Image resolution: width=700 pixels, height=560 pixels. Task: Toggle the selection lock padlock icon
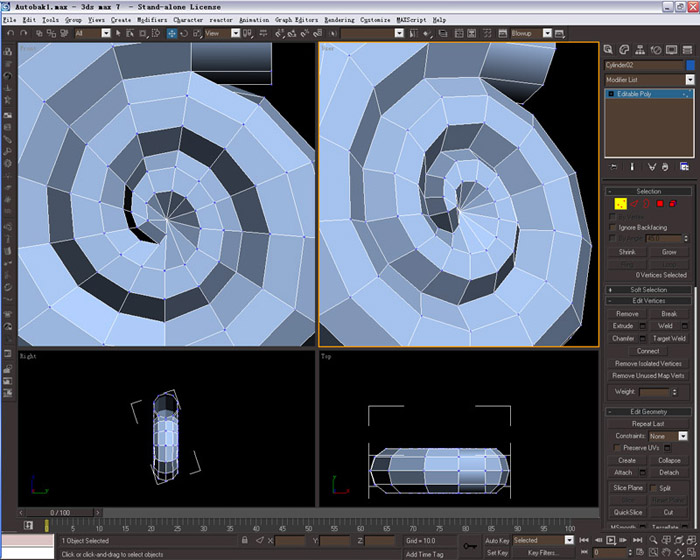pyautogui.click(x=245, y=540)
